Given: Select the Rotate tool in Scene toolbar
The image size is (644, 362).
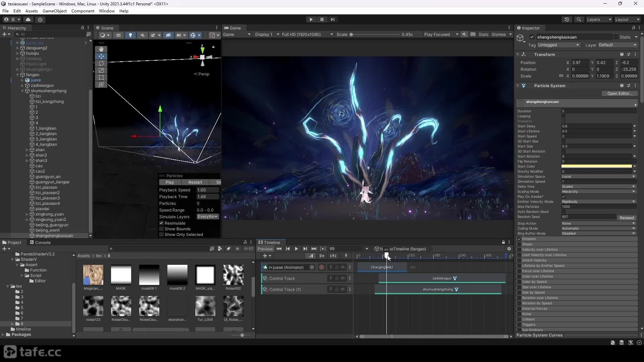Looking at the screenshot, I should click(101, 63).
